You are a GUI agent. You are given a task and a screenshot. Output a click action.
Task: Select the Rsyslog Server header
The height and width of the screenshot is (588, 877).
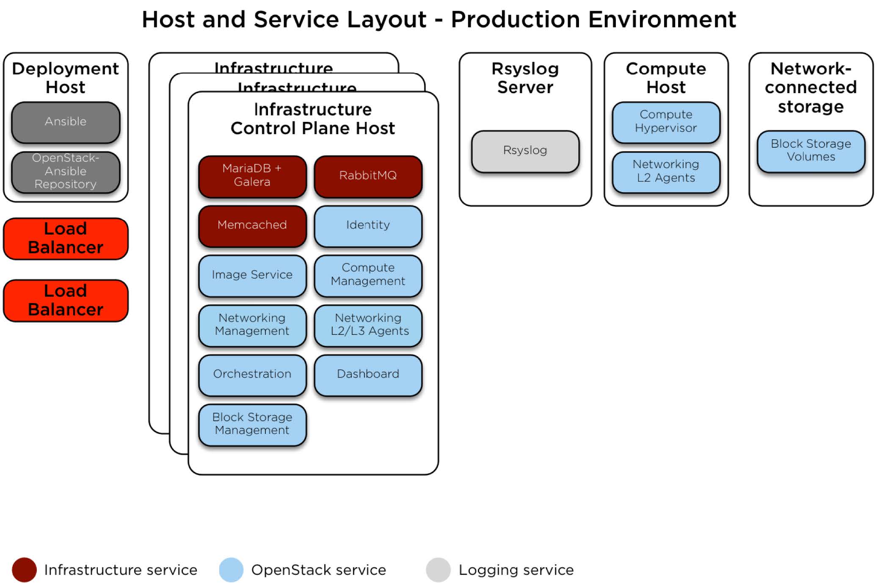[525, 78]
